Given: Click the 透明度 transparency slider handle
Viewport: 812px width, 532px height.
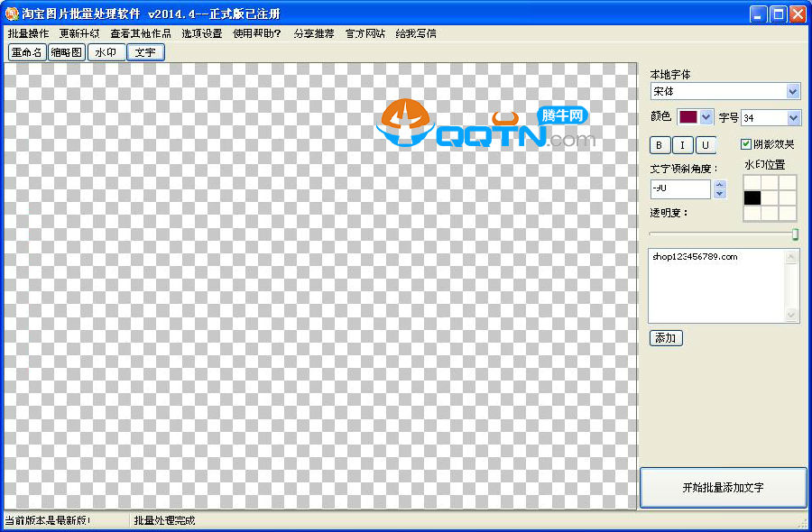Looking at the screenshot, I should (x=795, y=234).
